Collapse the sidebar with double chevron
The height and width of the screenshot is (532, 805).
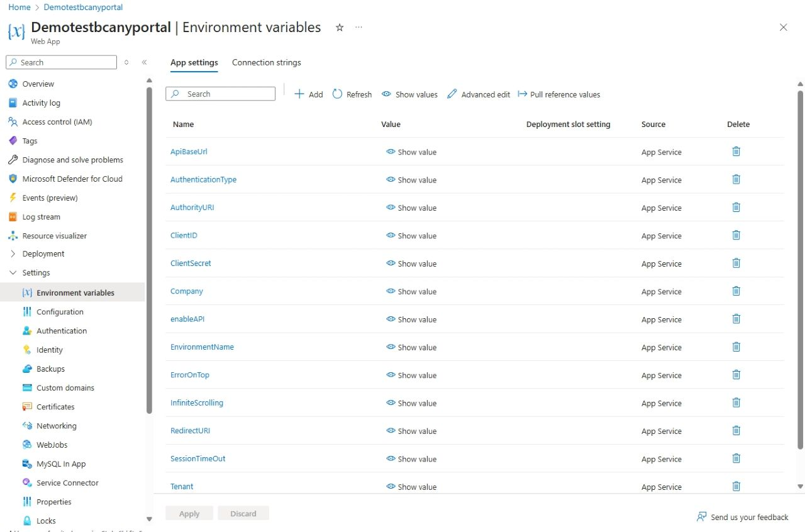[x=144, y=62]
